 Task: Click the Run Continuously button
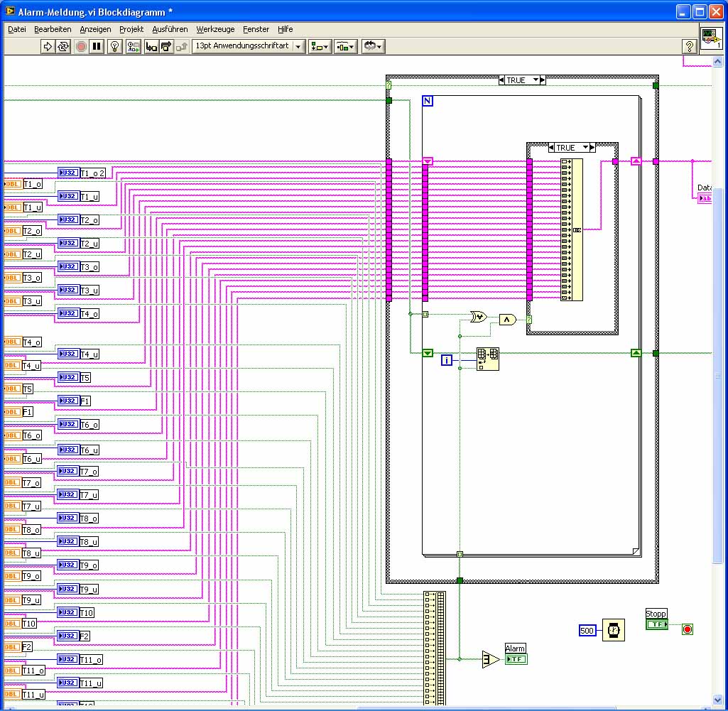tap(63, 46)
